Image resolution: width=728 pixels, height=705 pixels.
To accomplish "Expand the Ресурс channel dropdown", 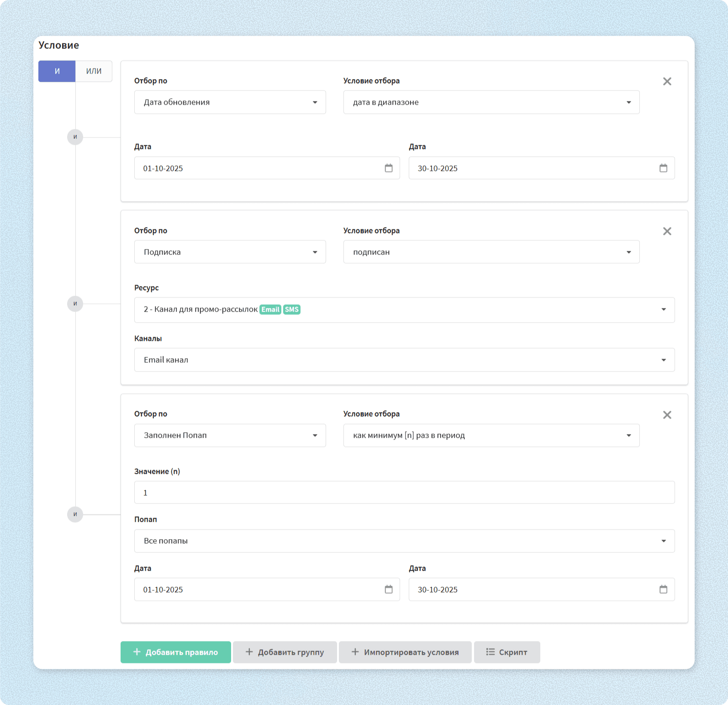I will pos(404,310).
